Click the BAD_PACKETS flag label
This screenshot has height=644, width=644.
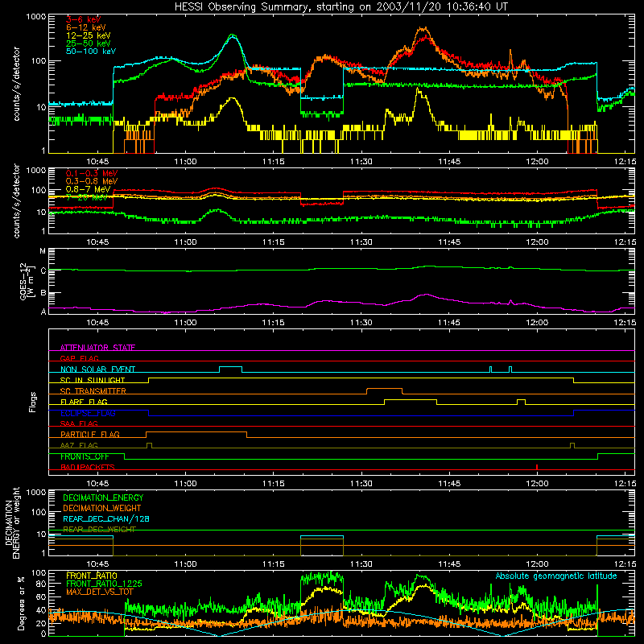pyautogui.click(x=88, y=467)
